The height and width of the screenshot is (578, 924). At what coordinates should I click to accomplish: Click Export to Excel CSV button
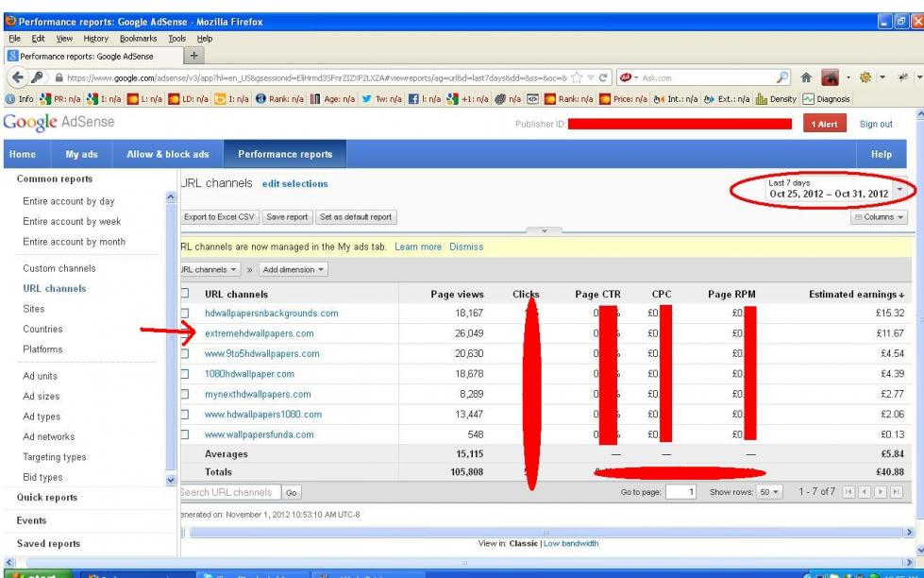(x=219, y=217)
